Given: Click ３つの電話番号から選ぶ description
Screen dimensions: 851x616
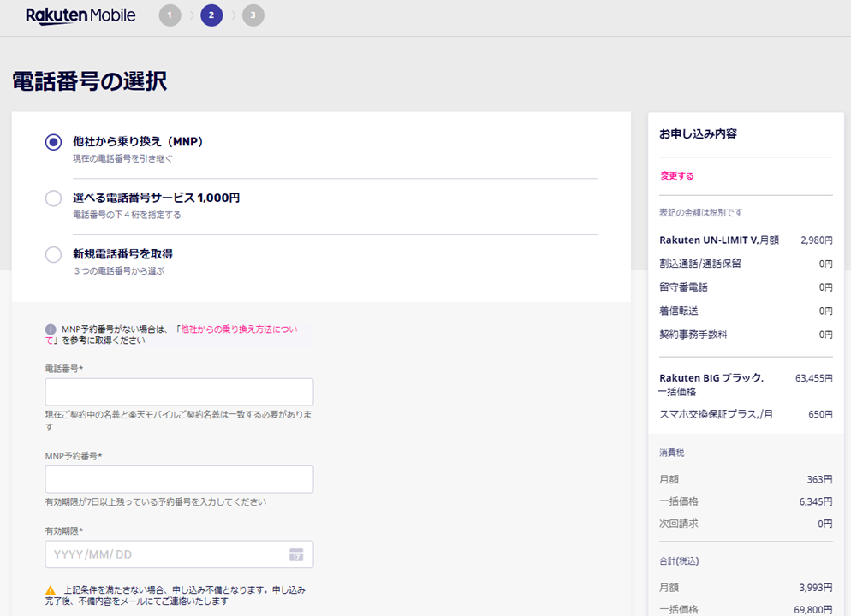Looking at the screenshot, I should [119, 270].
